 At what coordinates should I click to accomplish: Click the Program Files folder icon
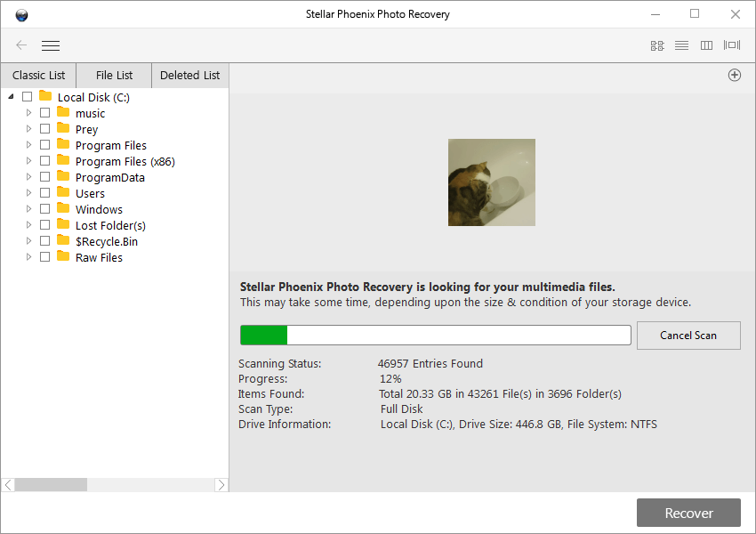pos(63,144)
